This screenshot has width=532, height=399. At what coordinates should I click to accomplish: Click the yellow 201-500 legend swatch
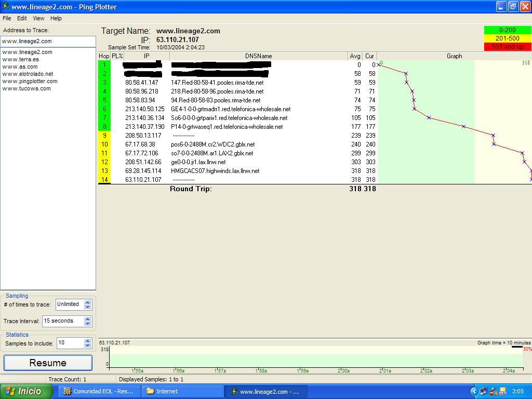pos(508,38)
